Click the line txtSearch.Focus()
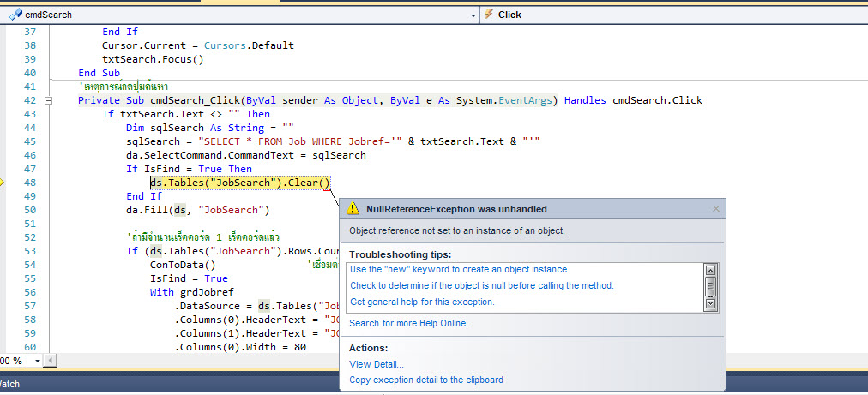 tap(153, 59)
